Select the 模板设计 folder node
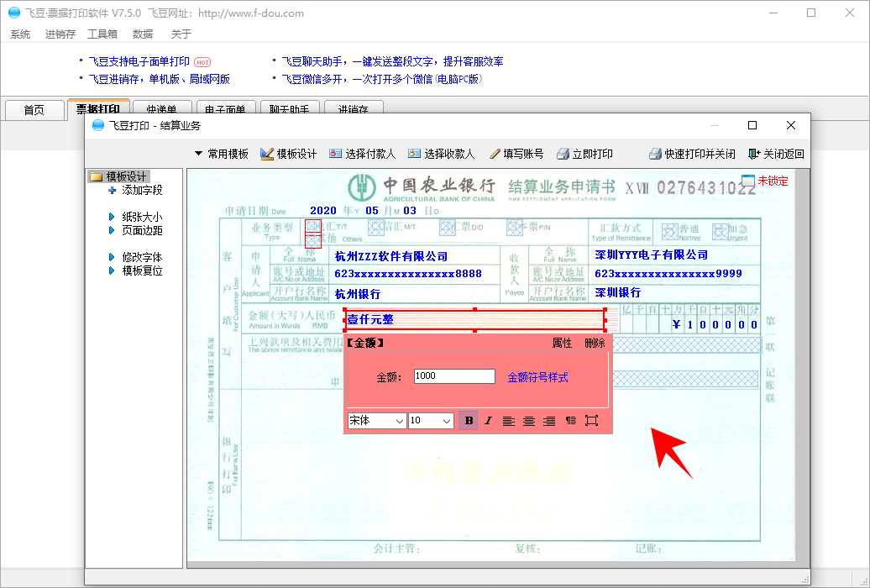Screen dimensions: 870x588 (118, 176)
